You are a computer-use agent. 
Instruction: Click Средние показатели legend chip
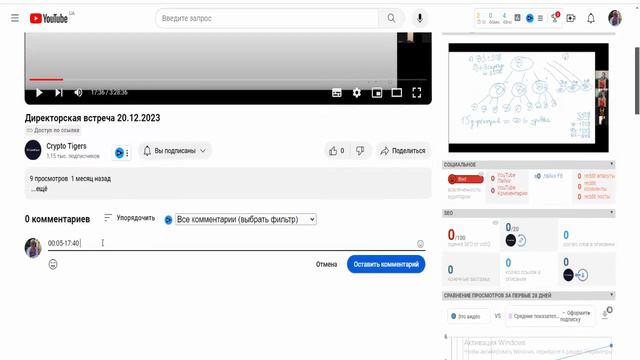coord(533,316)
